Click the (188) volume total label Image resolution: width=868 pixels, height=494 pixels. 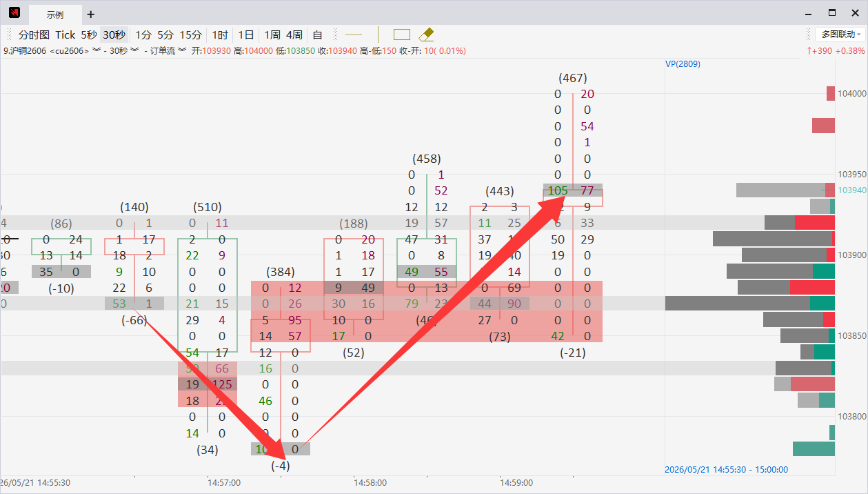pyautogui.click(x=354, y=224)
